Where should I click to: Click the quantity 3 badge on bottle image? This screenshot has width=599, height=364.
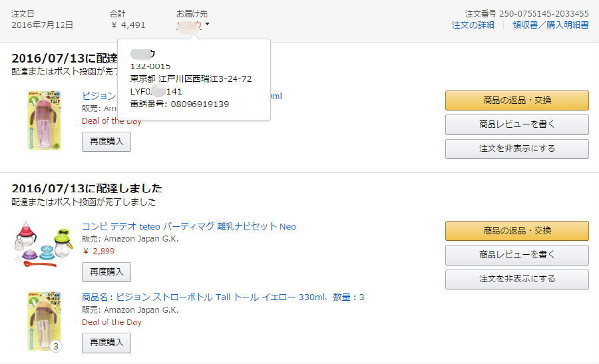56,346
